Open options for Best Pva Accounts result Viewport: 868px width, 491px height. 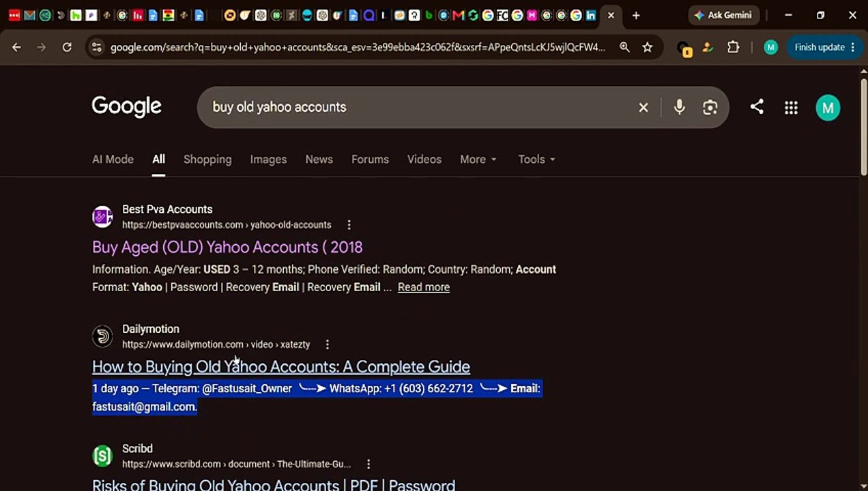coord(349,224)
